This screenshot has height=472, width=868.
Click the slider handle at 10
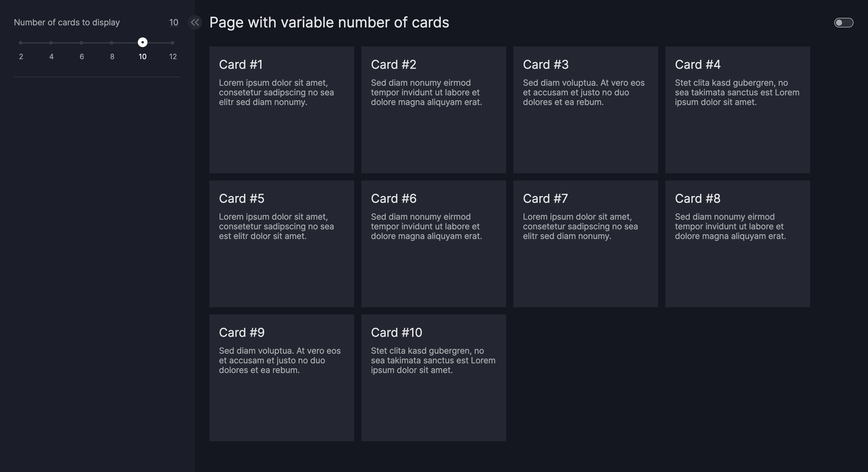tap(143, 43)
